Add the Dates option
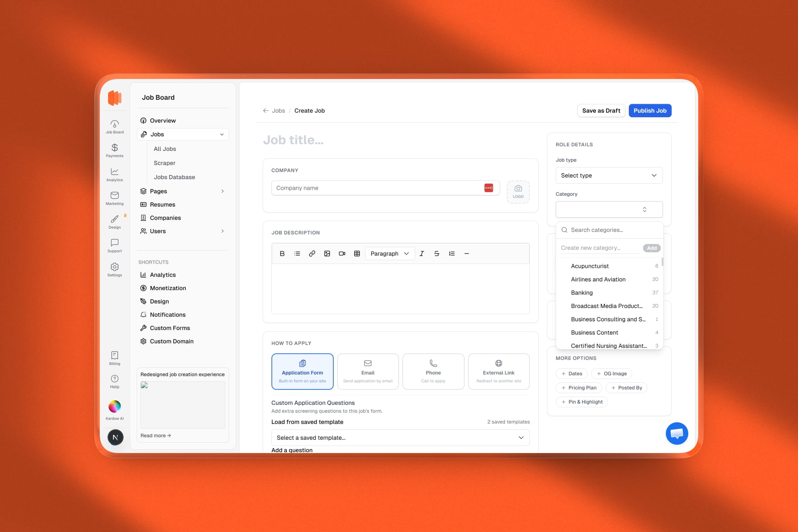This screenshot has height=532, width=798. click(571, 374)
